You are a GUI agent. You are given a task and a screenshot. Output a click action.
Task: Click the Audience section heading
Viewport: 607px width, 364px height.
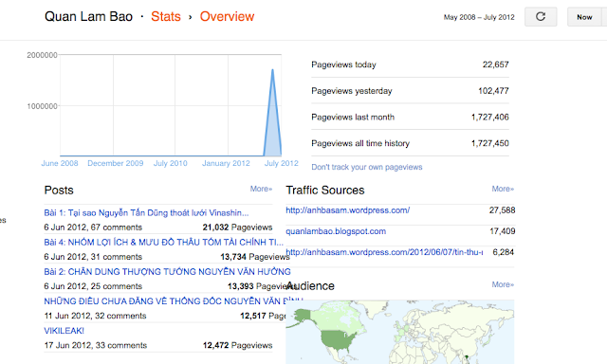(310, 286)
